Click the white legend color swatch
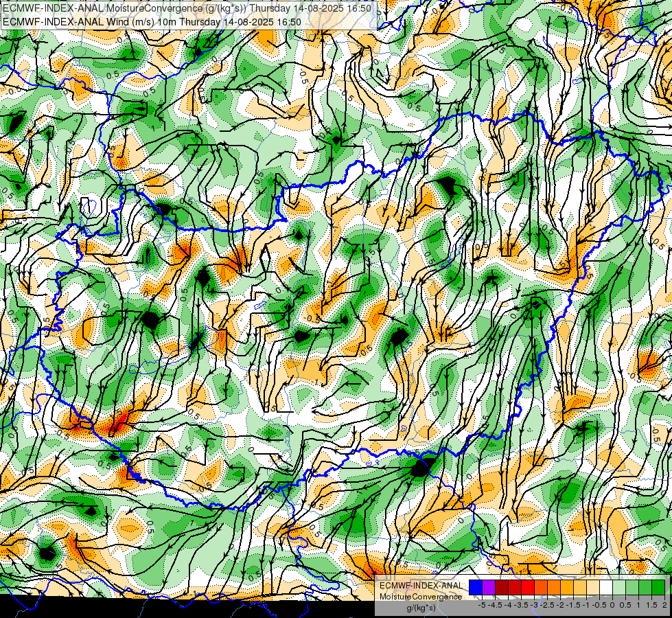The height and width of the screenshot is (618, 672). 606,587
